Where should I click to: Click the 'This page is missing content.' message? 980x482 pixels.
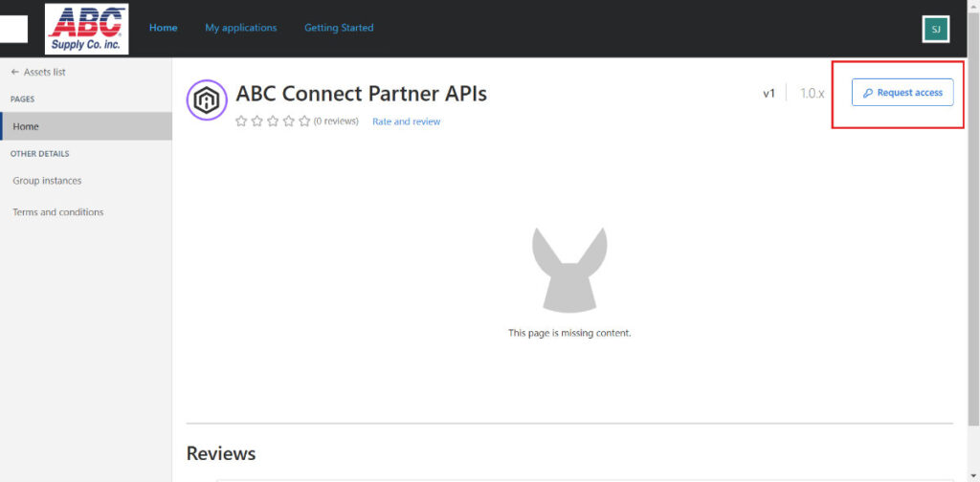570,334
